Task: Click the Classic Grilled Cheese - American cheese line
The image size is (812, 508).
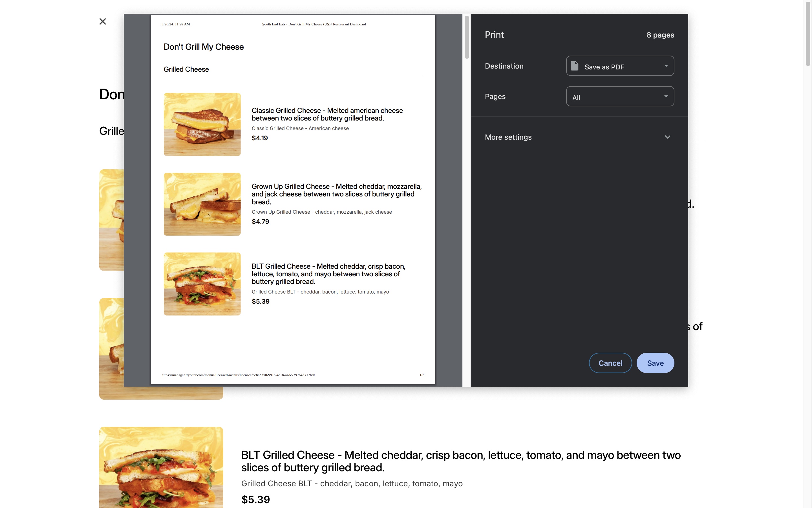Action: pyautogui.click(x=300, y=128)
